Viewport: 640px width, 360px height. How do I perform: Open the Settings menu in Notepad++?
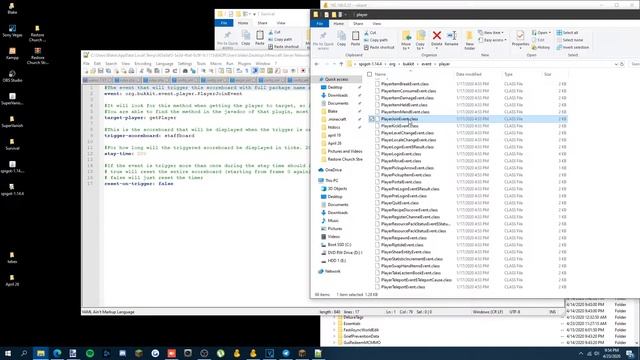(184, 64)
